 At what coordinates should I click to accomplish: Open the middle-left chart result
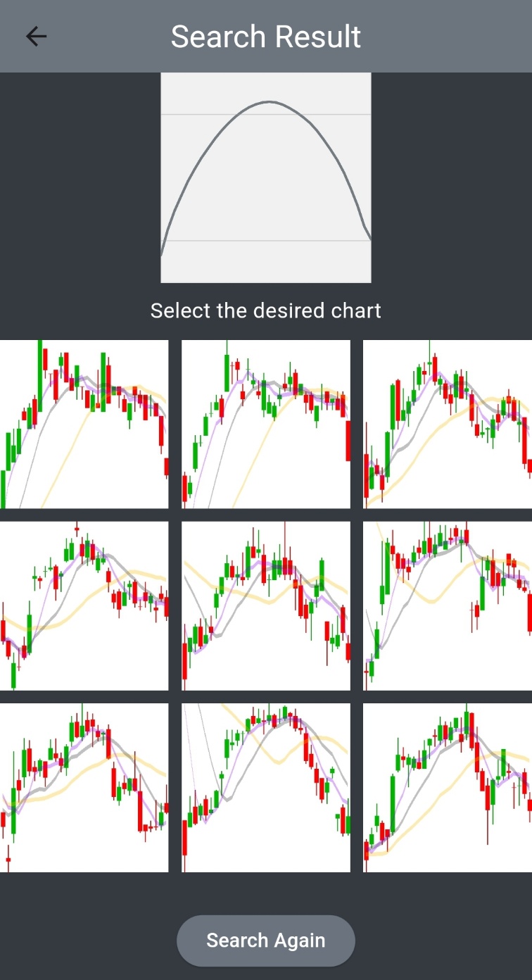pos(84,606)
